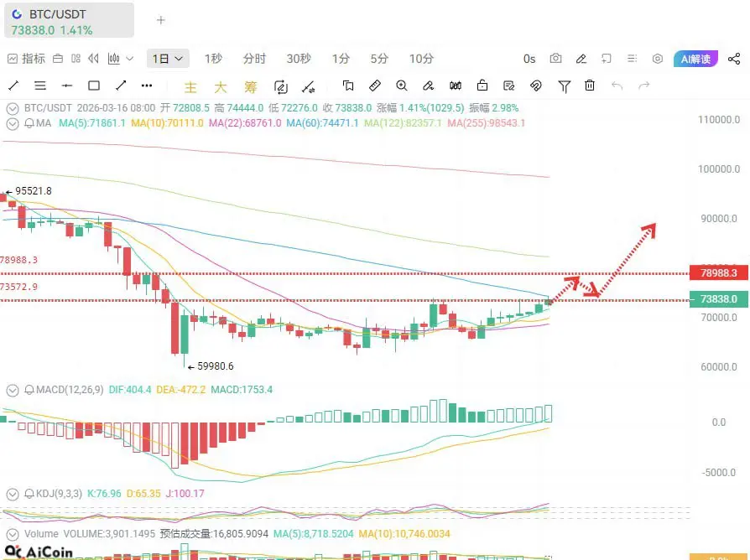Click the line settings tool icon
The image size is (750, 560).
click(309, 87)
